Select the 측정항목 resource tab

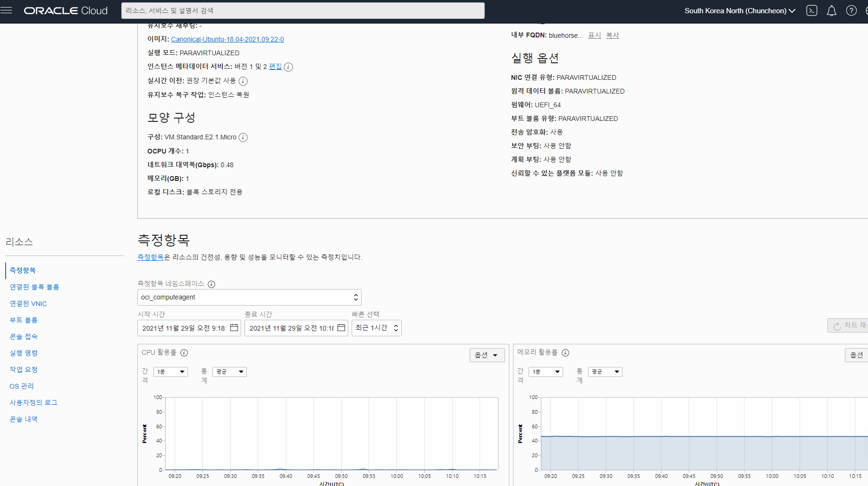[23, 270]
